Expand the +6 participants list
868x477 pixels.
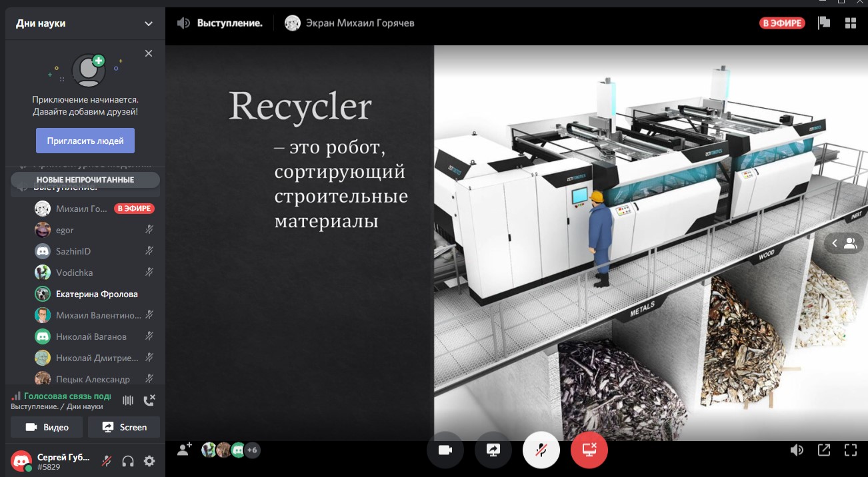tap(252, 450)
